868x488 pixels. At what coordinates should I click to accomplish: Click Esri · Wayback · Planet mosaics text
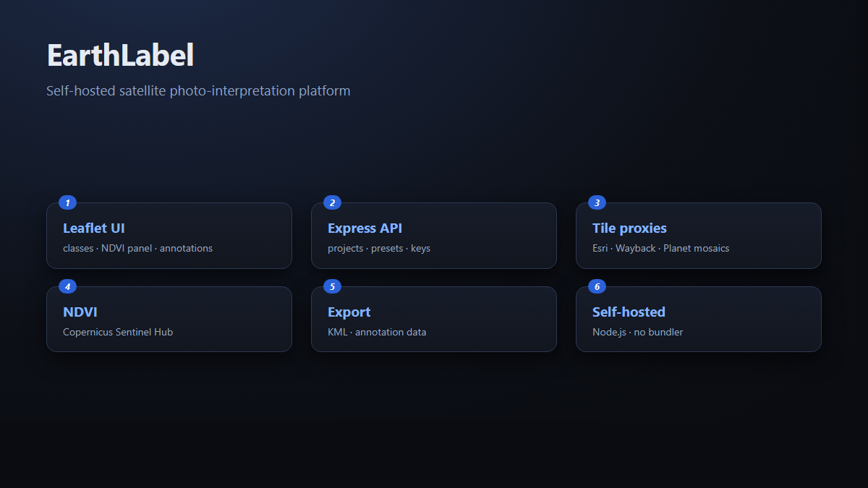pos(660,249)
